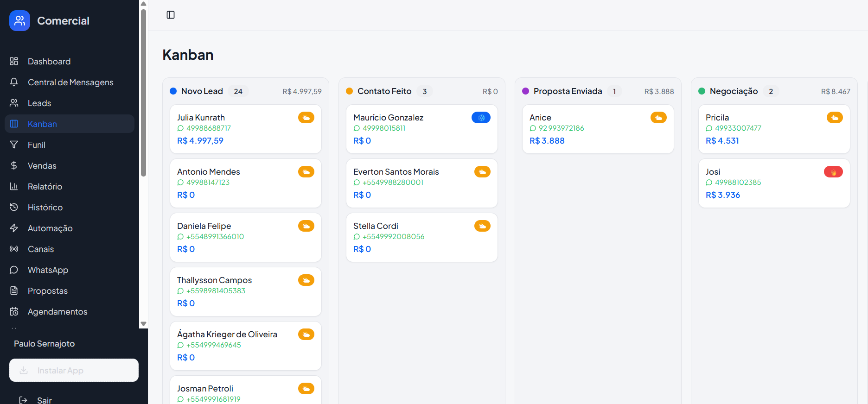Click the Vendas dollar icon
Screen dimensions: 868x404
point(14,165)
